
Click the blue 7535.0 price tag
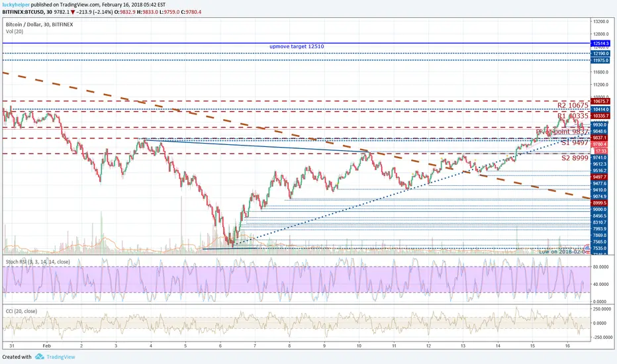(x=600, y=248)
